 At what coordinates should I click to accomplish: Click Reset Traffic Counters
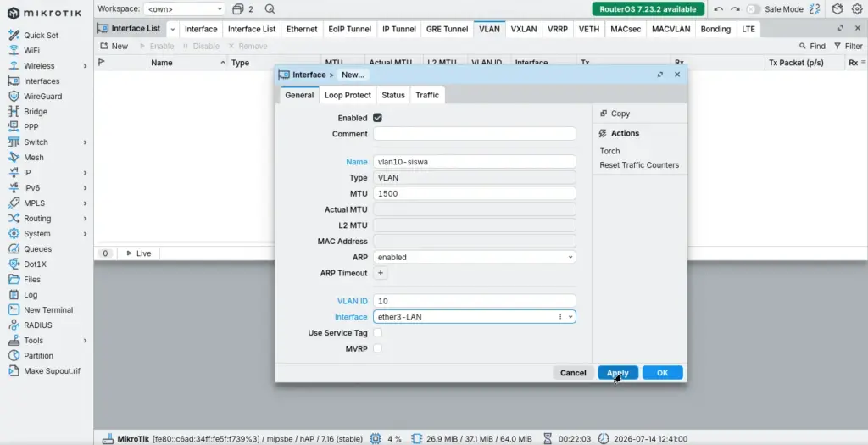click(639, 165)
